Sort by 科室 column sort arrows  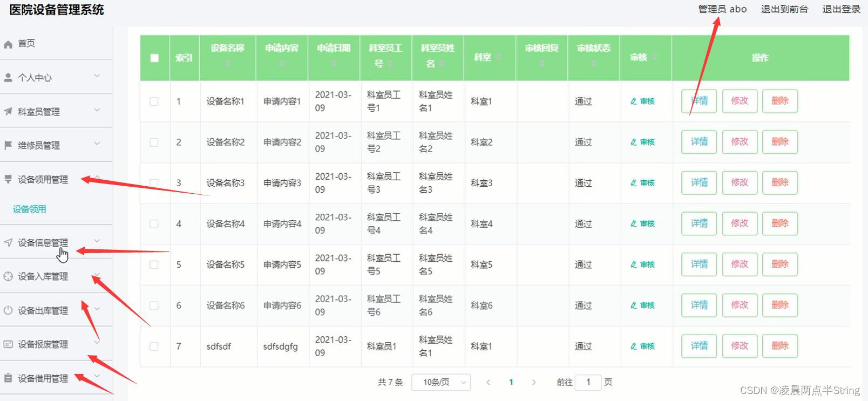coord(498,57)
